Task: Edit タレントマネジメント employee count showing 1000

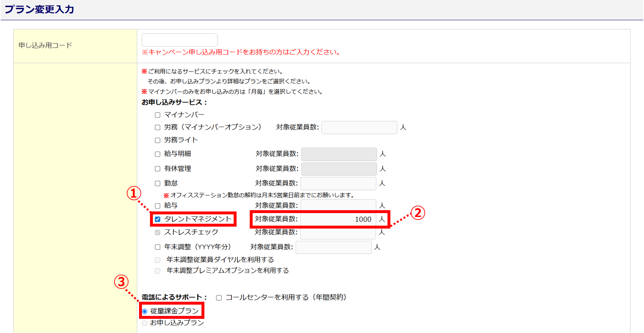Action: coord(338,219)
